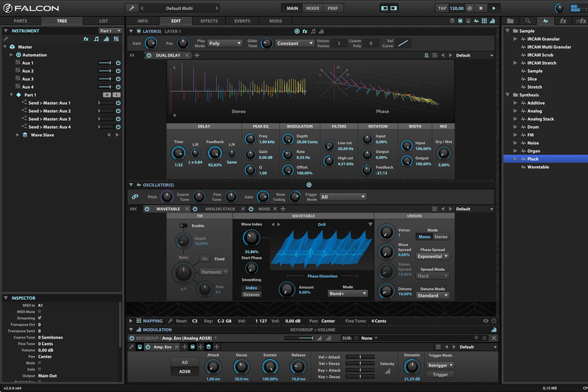Toggle Dual Delay power button

(149, 55)
